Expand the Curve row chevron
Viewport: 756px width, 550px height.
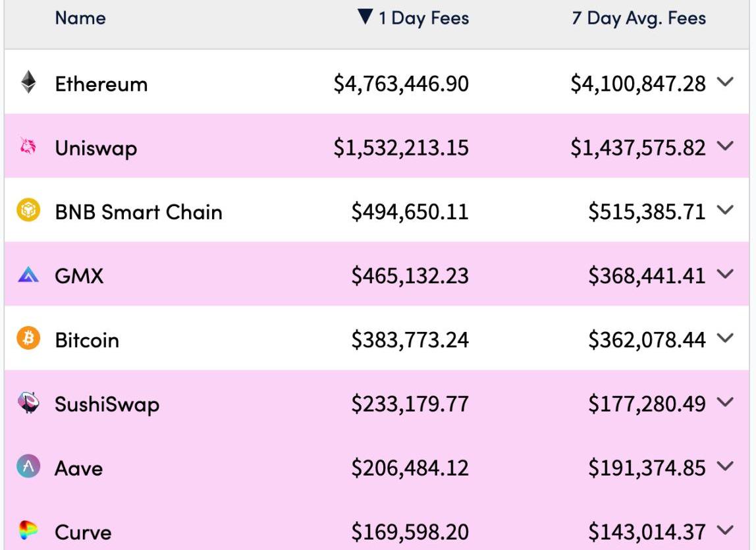(x=725, y=531)
